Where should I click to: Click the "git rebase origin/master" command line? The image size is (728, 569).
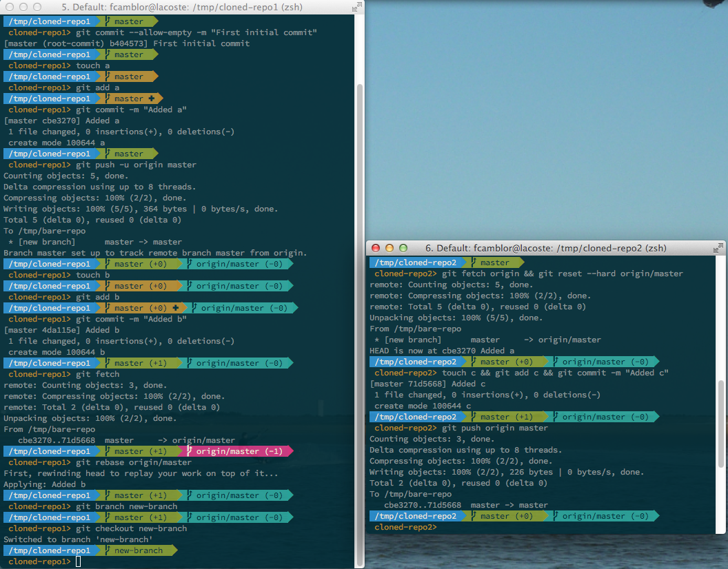click(x=134, y=462)
